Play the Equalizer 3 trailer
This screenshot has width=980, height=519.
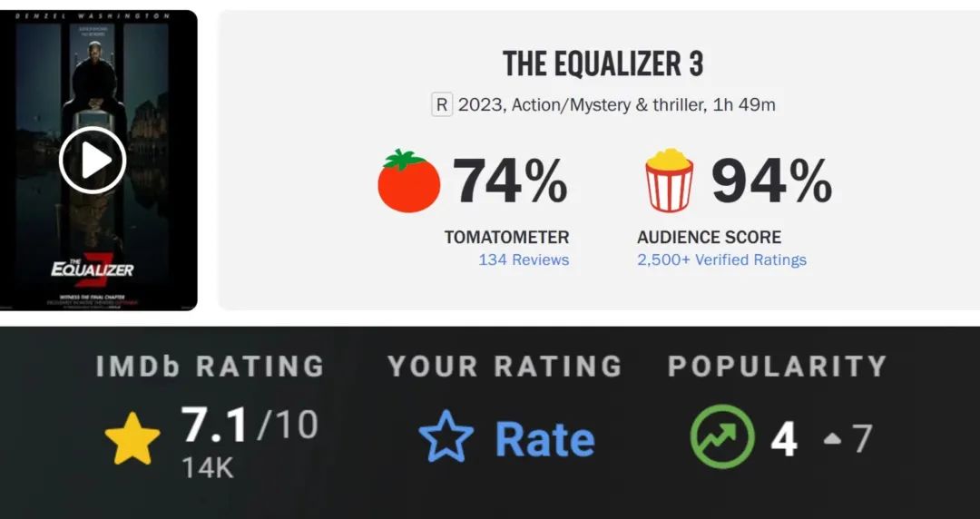(92, 161)
